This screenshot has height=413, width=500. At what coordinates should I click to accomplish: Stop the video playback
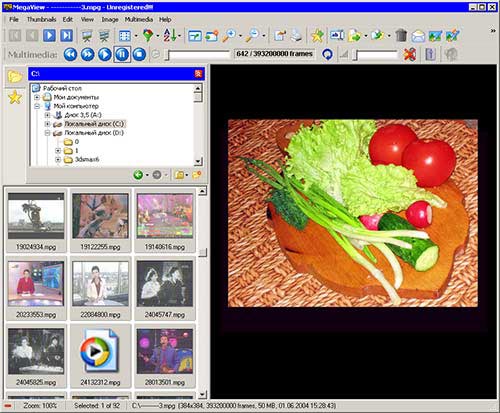[x=139, y=54]
